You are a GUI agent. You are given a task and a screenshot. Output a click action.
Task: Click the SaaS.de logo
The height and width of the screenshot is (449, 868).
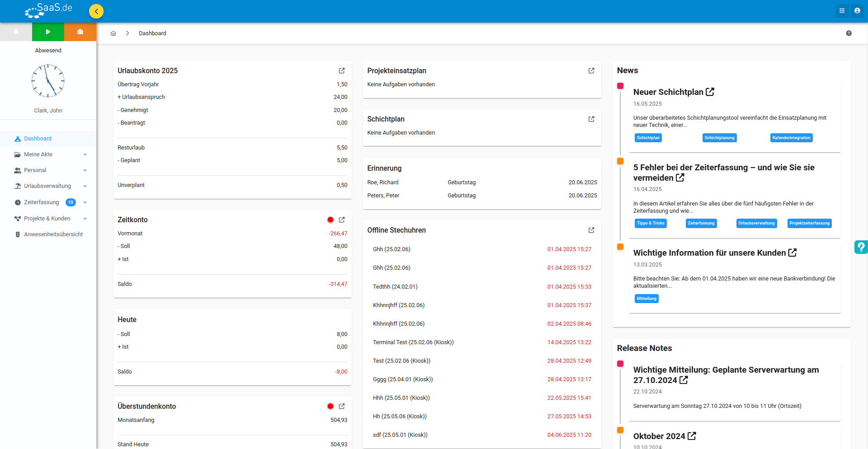[48, 10]
